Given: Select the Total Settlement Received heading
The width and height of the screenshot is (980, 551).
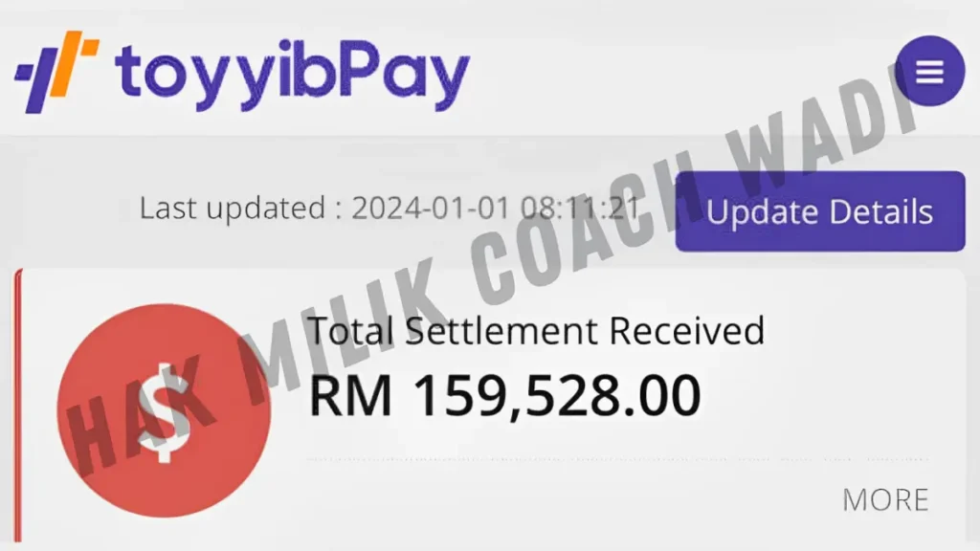Looking at the screenshot, I should click(x=536, y=330).
